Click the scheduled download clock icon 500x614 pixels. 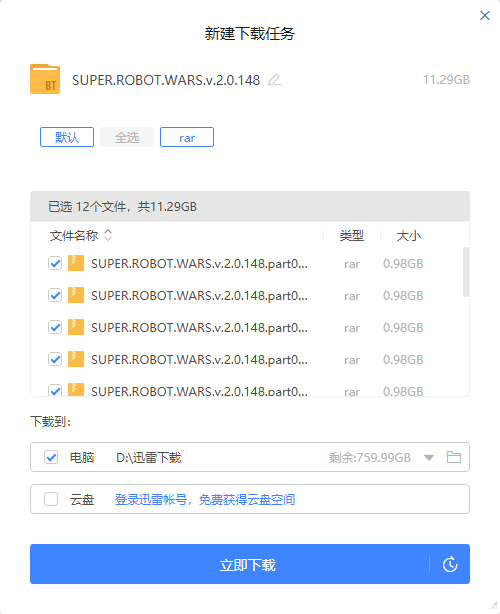coord(450,564)
